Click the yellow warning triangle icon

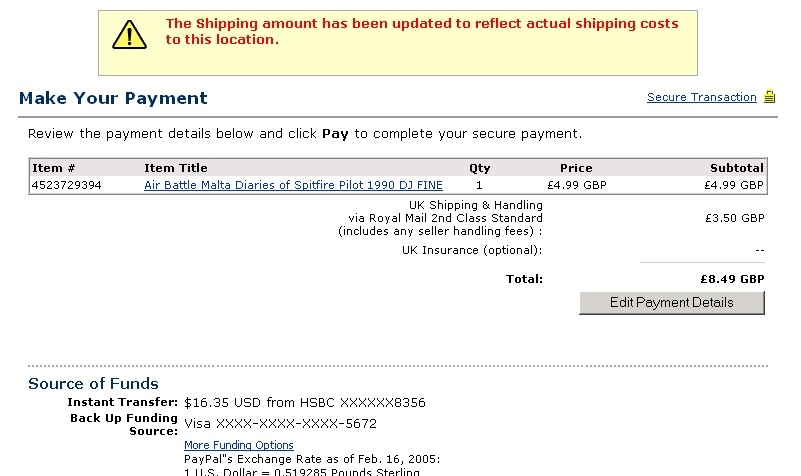pos(129,35)
